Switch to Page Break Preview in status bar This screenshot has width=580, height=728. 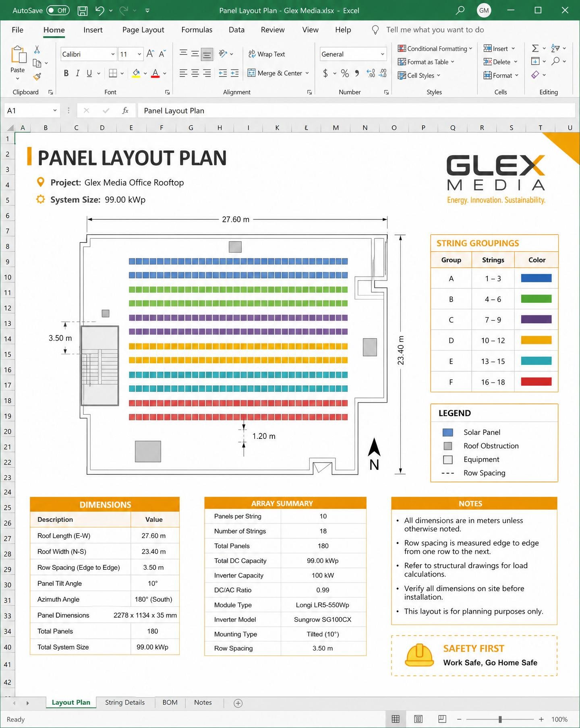[442, 719]
